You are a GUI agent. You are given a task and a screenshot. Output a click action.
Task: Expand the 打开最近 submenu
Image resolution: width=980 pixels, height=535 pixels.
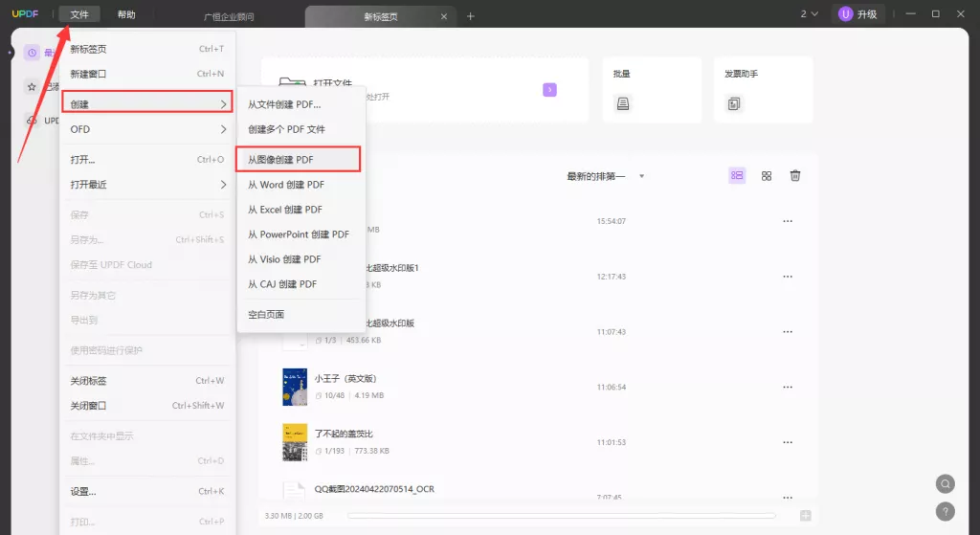146,185
